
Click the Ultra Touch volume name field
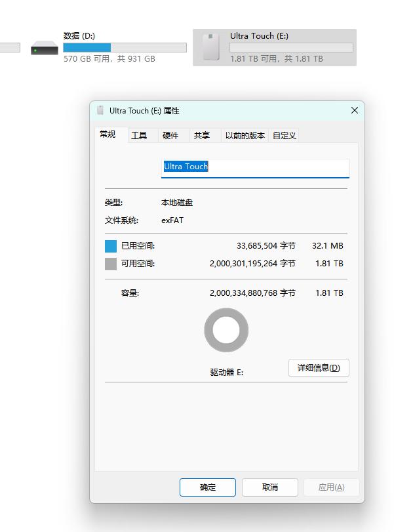[255, 168]
